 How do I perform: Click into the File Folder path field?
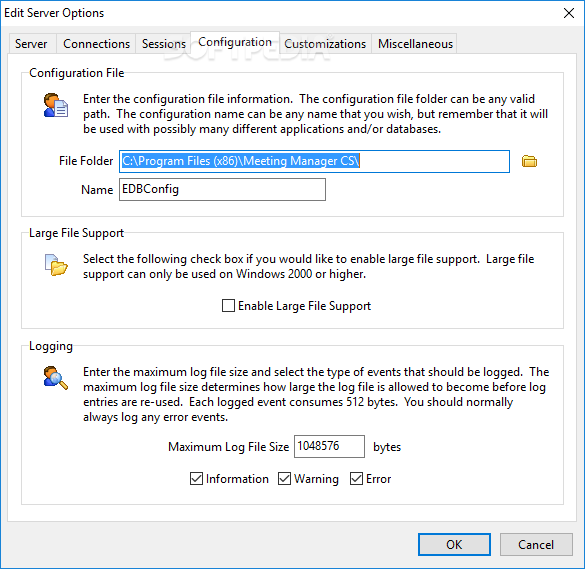coord(314,161)
